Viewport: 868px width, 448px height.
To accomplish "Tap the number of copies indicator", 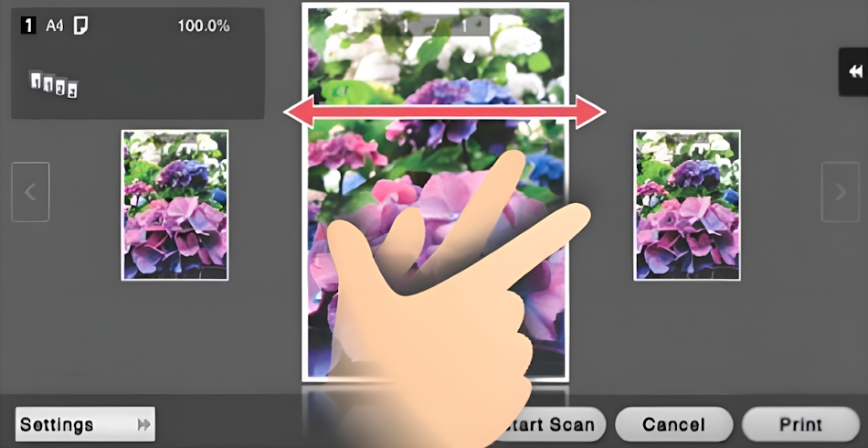I will (28, 26).
